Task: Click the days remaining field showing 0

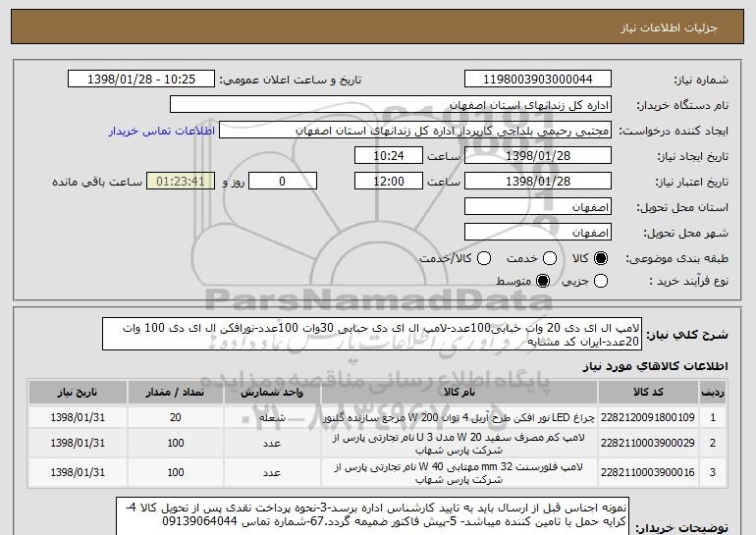Action: pyautogui.click(x=283, y=182)
